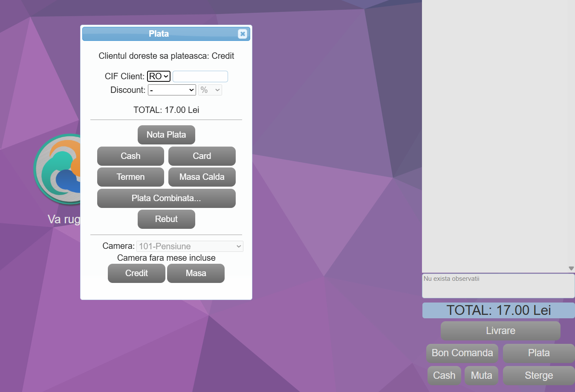The width and height of the screenshot is (575, 392).
Task: Close the Plata dialog
Action: click(242, 34)
